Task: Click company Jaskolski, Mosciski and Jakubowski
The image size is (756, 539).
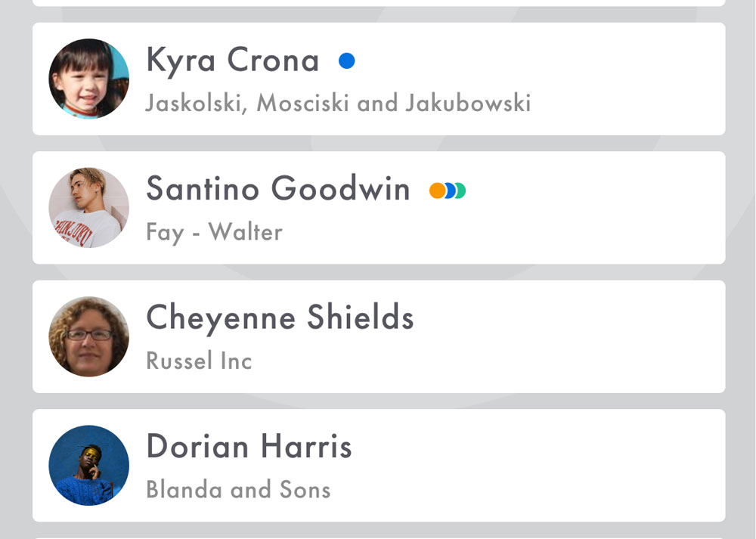Action: point(338,103)
